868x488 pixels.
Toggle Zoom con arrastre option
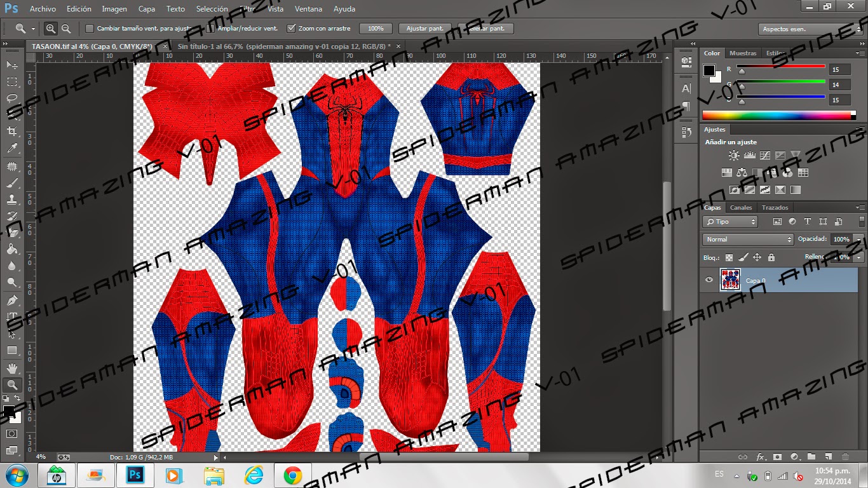click(x=292, y=28)
